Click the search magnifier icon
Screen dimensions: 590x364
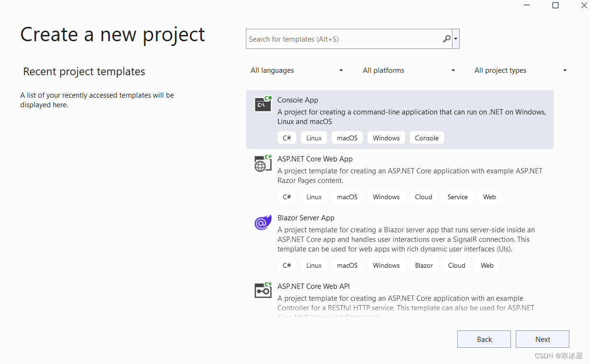pos(446,39)
